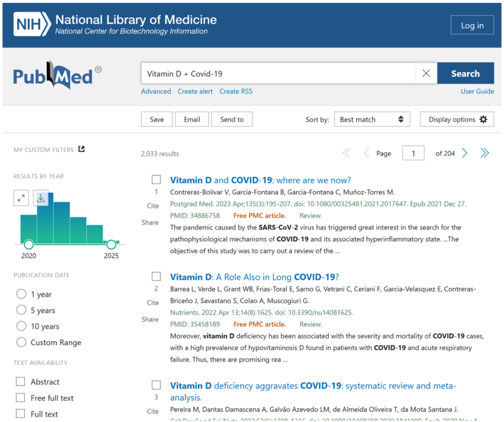
Task: Jump to the last results page
Action: (x=484, y=153)
